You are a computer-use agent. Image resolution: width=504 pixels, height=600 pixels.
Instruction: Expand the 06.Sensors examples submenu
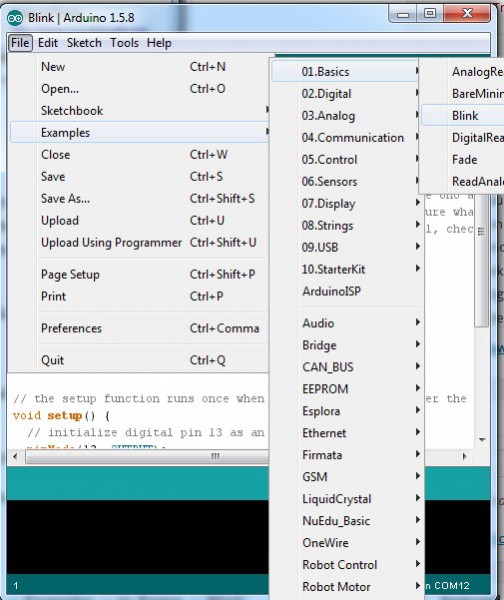pos(346,181)
